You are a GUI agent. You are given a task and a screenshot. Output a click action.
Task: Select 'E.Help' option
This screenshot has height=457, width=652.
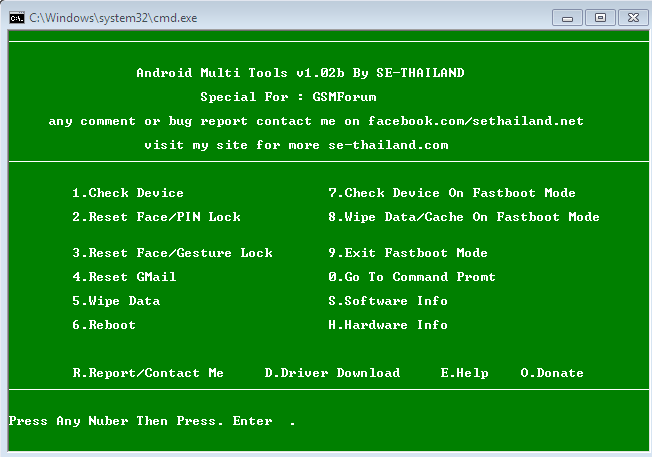[x=464, y=373]
